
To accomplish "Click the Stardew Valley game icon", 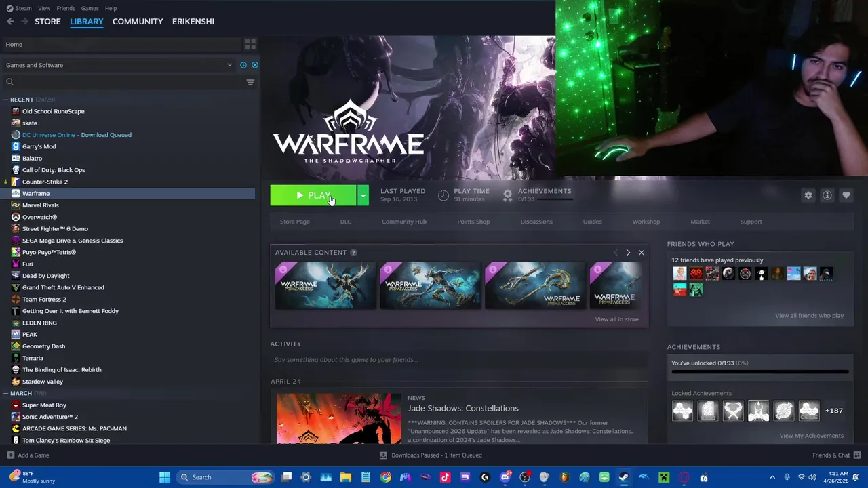I will (16, 382).
